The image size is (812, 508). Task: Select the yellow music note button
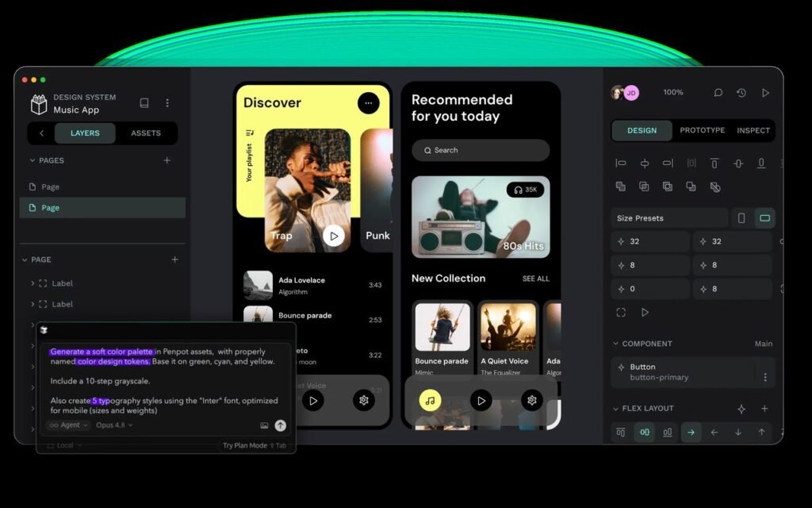click(x=430, y=401)
